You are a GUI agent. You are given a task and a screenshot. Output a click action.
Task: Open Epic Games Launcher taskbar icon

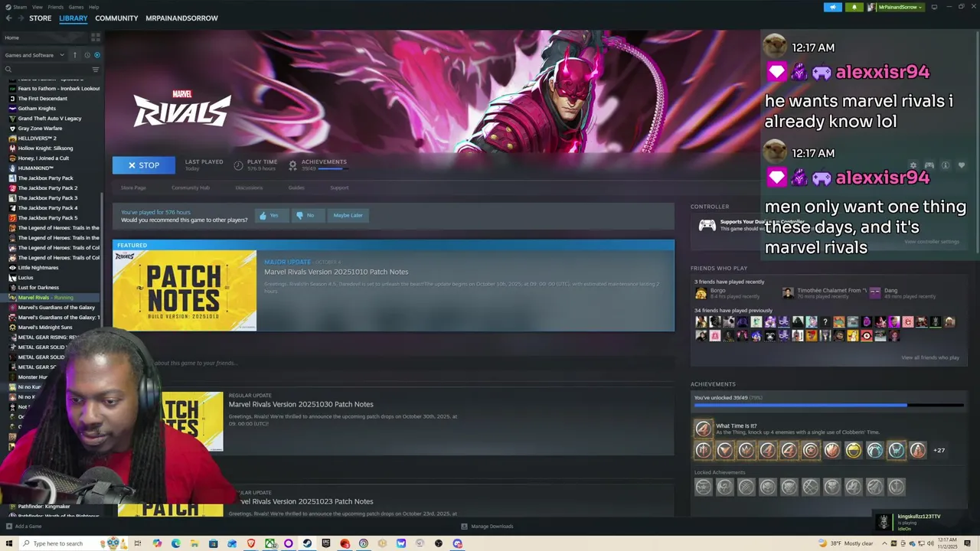[326, 543]
